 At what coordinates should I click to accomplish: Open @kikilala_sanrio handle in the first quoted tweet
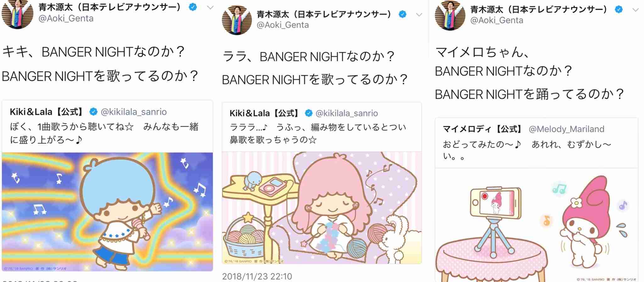point(134,112)
